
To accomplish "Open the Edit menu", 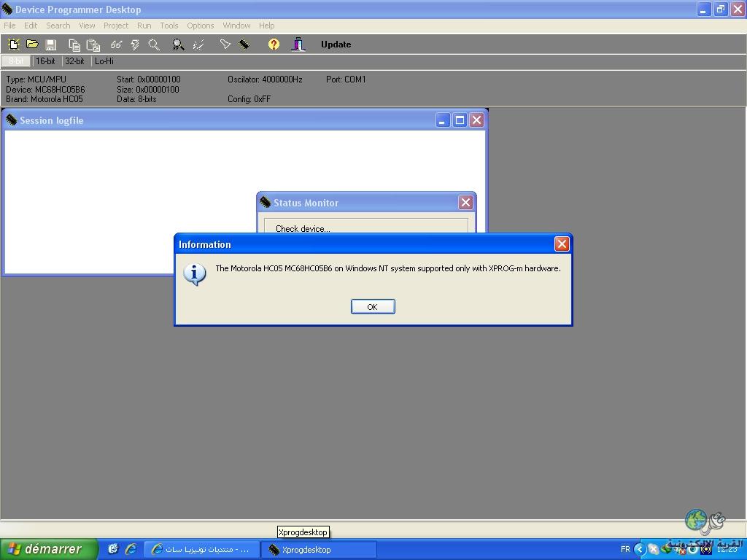I will pos(31,26).
